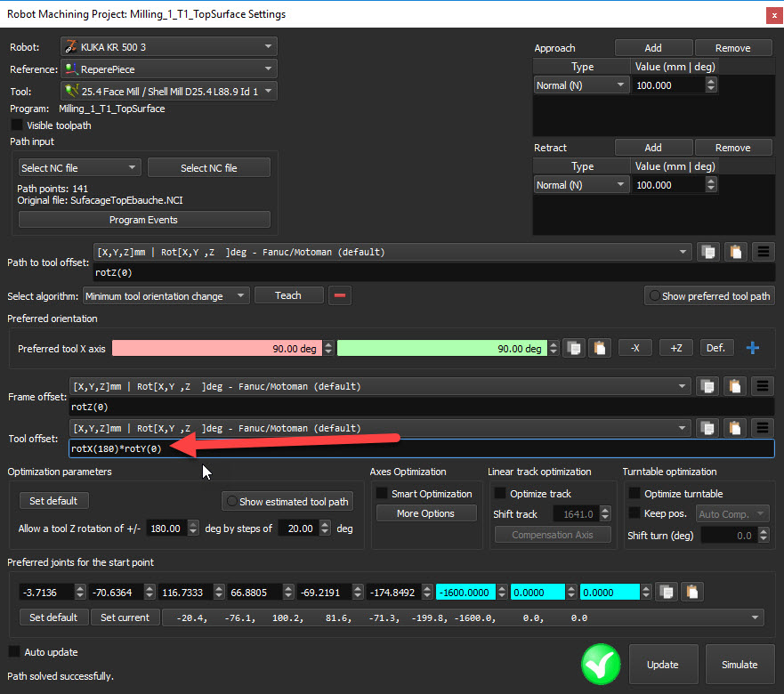This screenshot has height=694, width=784.
Task: Paste values into Tool offset
Action: (x=735, y=428)
